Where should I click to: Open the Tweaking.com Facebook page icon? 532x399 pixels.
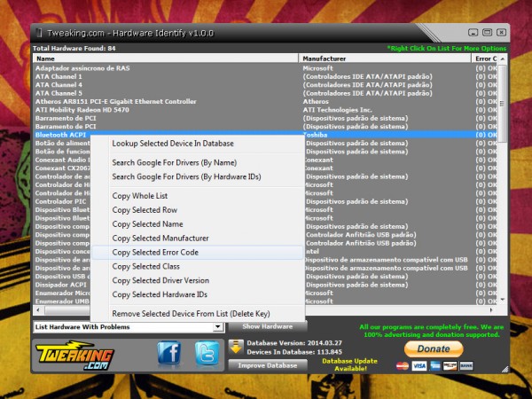pyautogui.click(x=169, y=353)
